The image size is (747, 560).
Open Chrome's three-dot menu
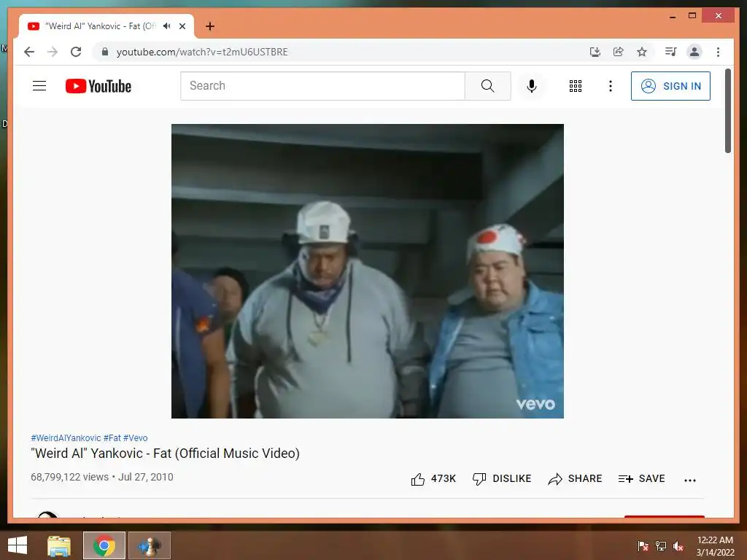[x=718, y=52]
